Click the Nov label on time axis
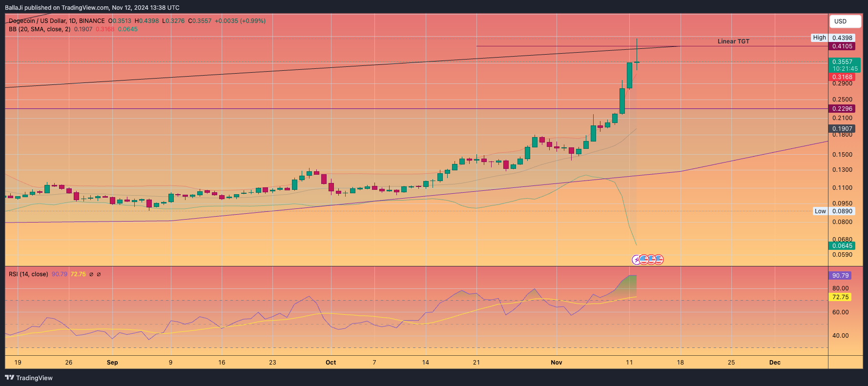Viewport: 868px width, 386px height. (x=557, y=363)
